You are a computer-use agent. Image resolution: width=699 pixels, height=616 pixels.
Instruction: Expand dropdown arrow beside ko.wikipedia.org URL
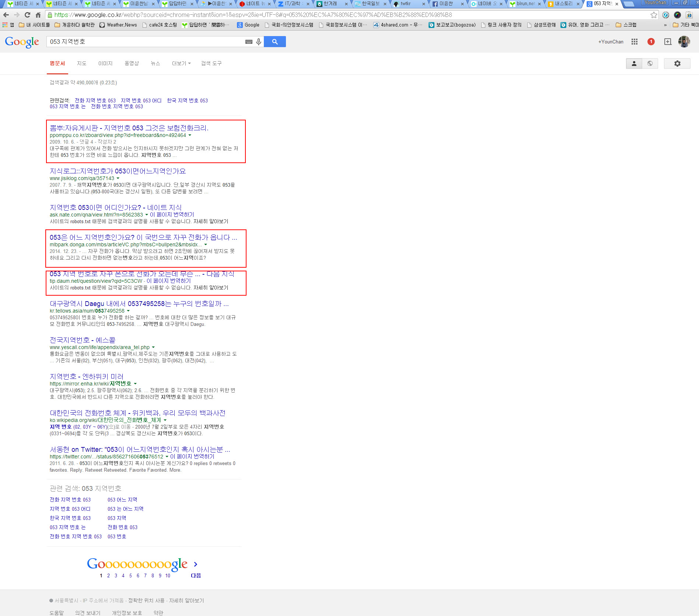coord(165,420)
